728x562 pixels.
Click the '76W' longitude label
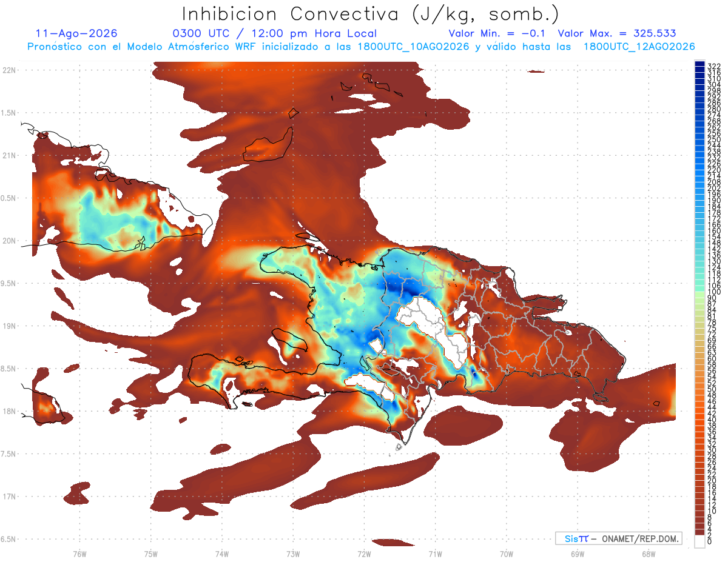(79, 553)
